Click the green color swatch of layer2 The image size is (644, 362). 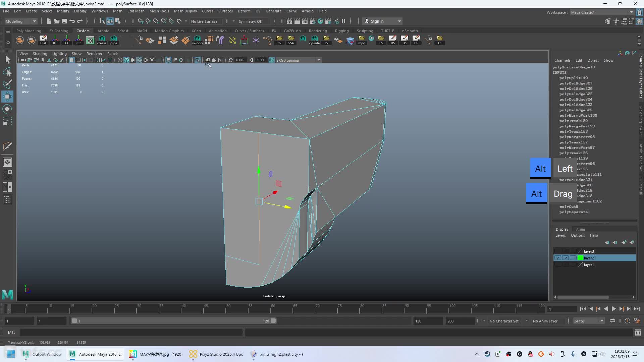pyautogui.click(x=580, y=258)
